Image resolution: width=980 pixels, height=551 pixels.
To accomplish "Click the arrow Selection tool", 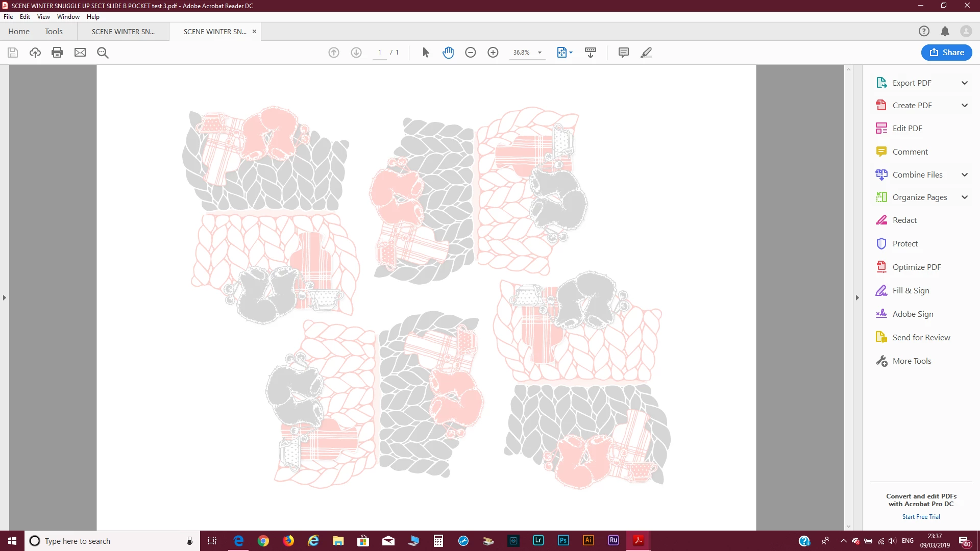I will (426, 53).
